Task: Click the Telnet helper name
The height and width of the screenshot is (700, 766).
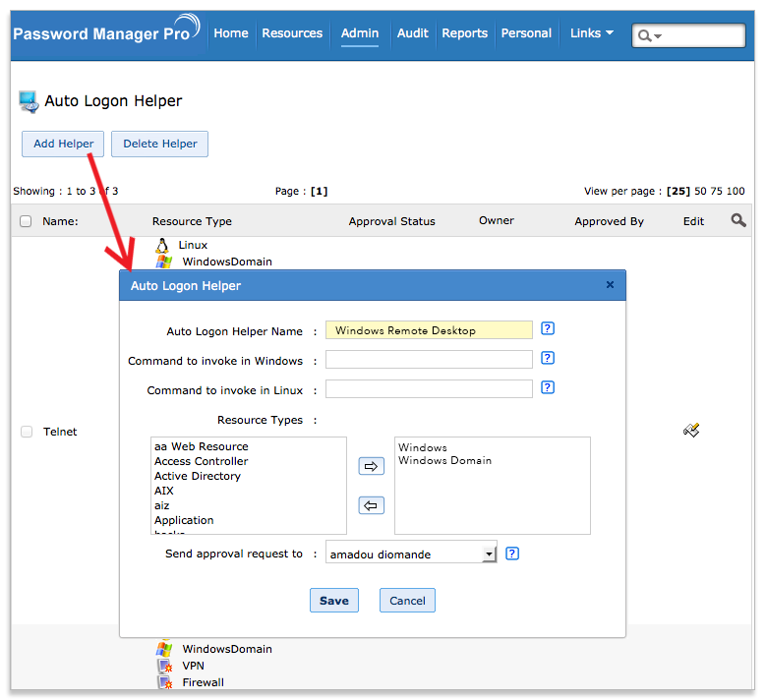Action: click(60, 432)
